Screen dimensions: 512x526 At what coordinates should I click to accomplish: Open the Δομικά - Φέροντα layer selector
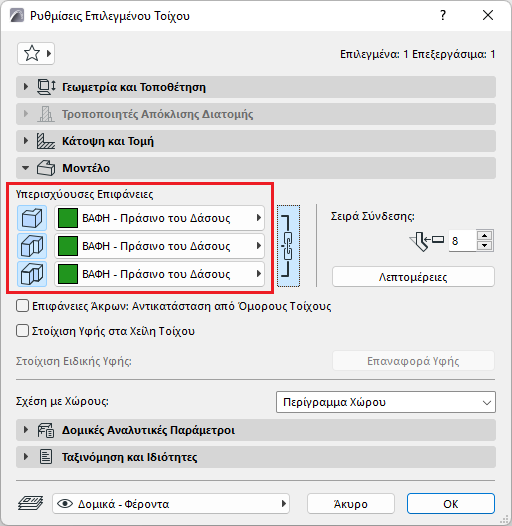click(171, 504)
